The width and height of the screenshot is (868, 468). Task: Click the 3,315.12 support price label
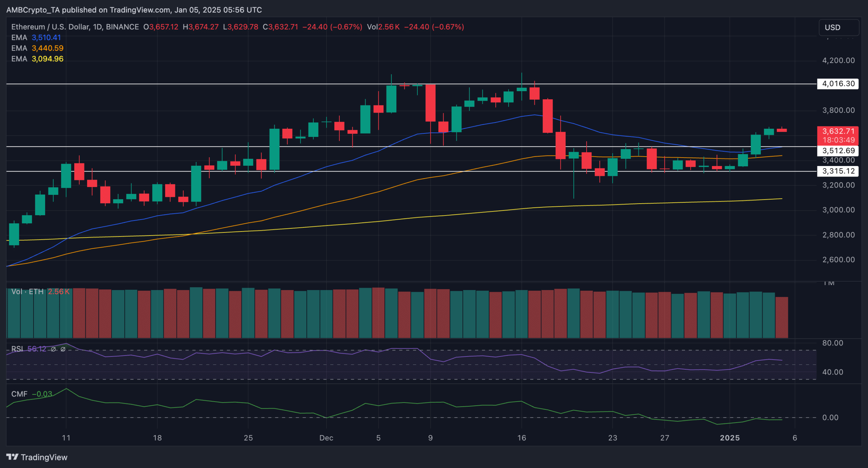[x=838, y=171]
